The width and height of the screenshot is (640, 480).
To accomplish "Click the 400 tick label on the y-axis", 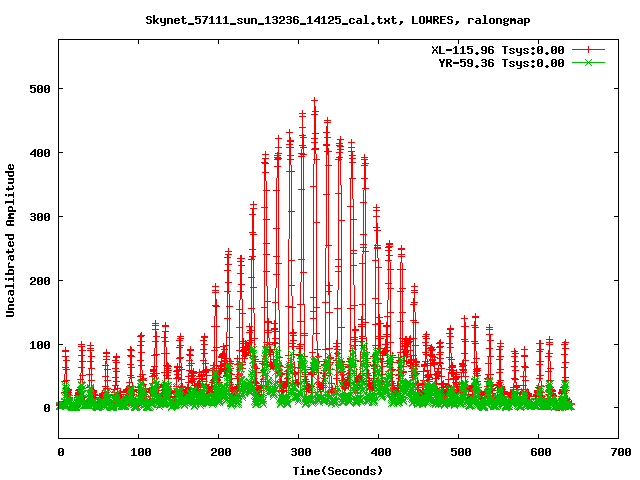I will [x=40, y=153].
